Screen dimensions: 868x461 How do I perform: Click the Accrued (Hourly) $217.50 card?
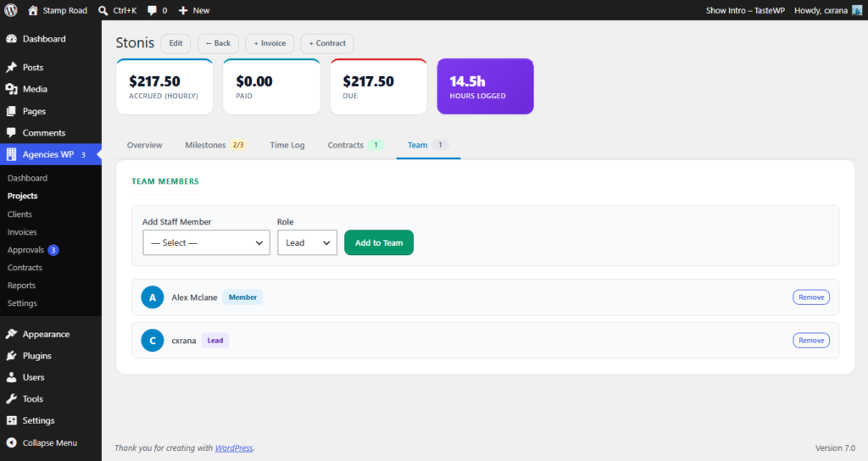tap(164, 86)
